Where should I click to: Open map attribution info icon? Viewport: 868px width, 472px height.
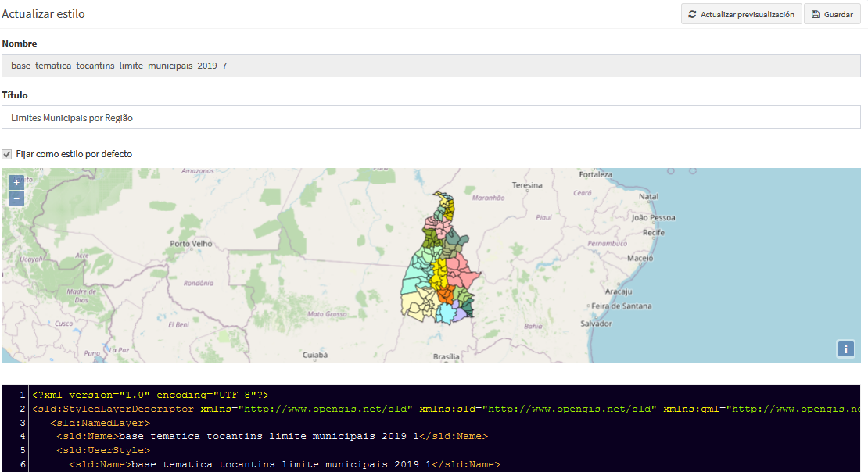pos(846,349)
